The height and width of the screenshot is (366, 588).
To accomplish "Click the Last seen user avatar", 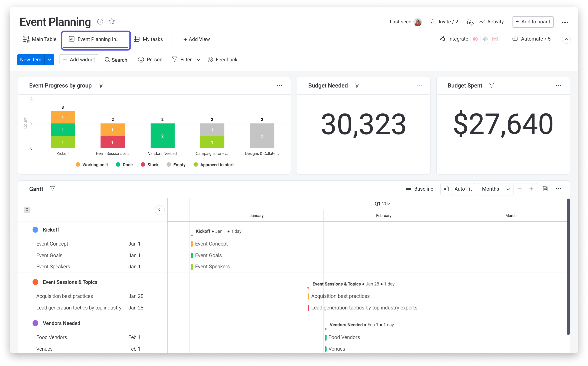I will [x=418, y=22].
